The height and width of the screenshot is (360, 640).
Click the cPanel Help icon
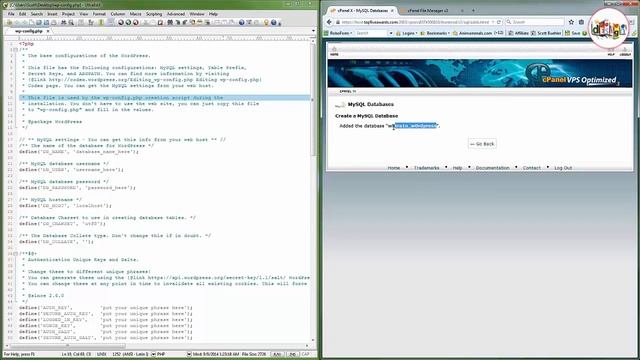point(611,51)
